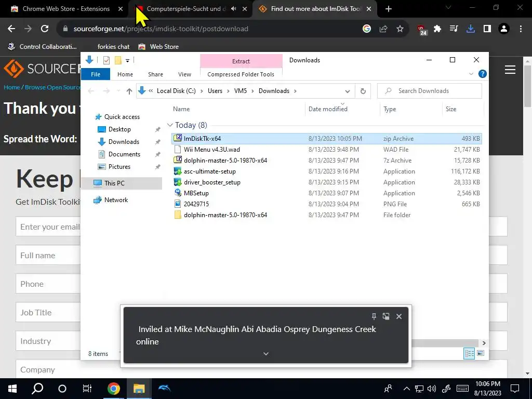Select Wii Menu v4.3U.wad file
532x399 pixels.
326,149
